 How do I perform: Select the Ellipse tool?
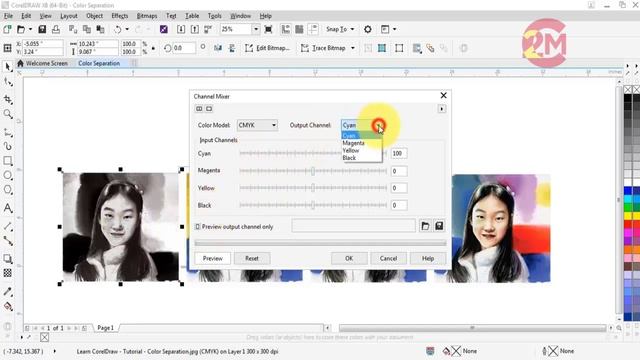[x=8, y=175]
